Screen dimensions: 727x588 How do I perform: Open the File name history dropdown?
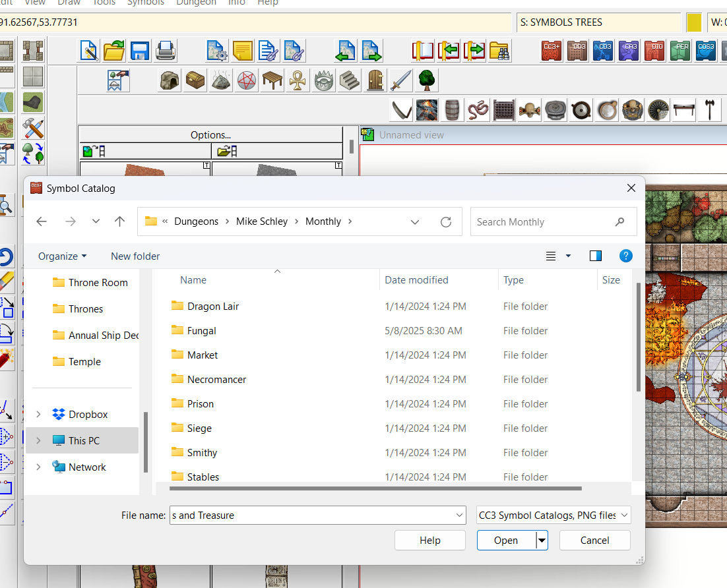click(x=460, y=515)
